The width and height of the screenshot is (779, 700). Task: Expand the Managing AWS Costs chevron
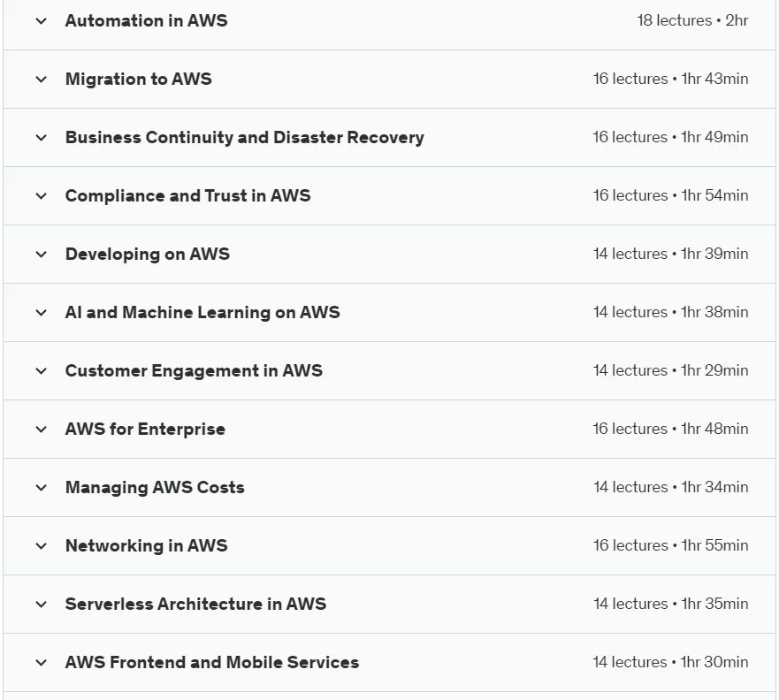pyautogui.click(x=42, y=488)
